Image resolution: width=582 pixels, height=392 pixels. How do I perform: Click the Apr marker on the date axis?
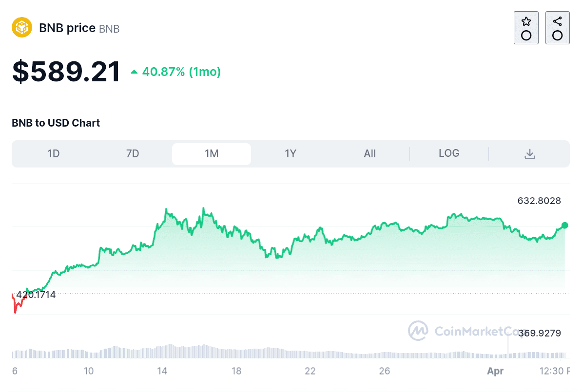pyautogui.click(x=495, y=371)
